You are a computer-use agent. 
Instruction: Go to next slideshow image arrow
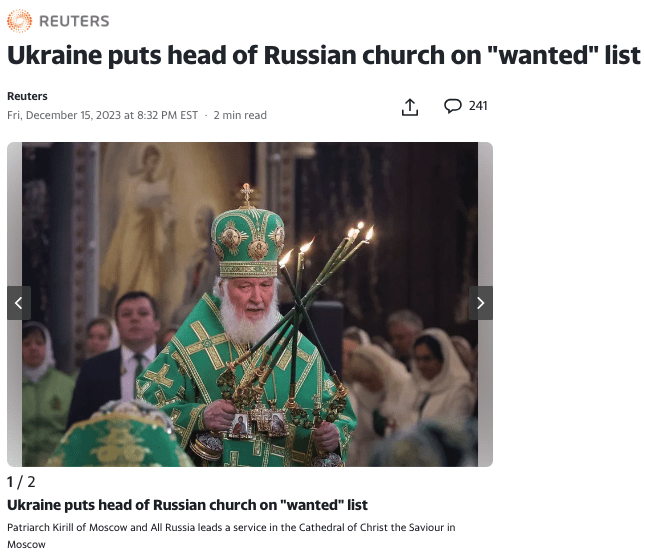tap(480, 303)
